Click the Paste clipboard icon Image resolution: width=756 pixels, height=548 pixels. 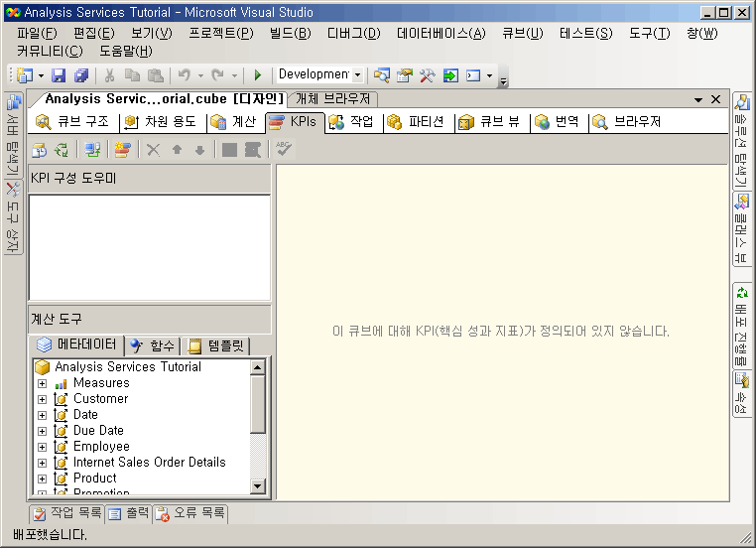(155, 75)
